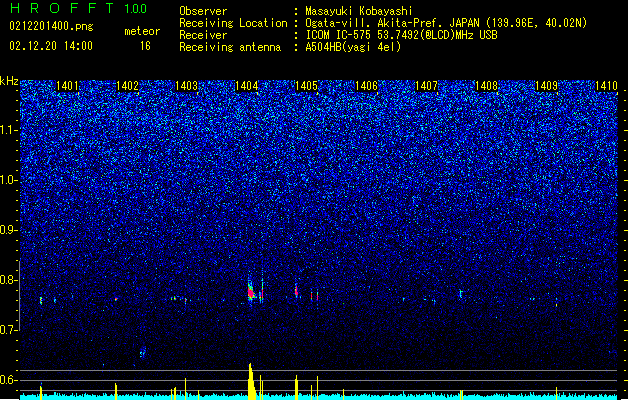Click the HROFFT 1.0.0 title text
Image resolution: width=629 pixels, height=400 pixels.
79,8
